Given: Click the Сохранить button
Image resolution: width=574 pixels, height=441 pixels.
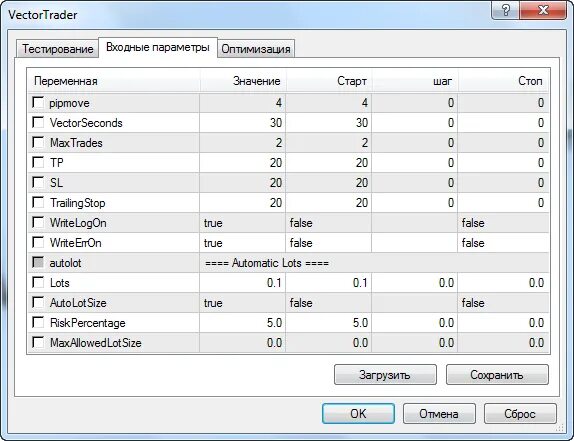Looking at the screenshot, I should point(497,374).
